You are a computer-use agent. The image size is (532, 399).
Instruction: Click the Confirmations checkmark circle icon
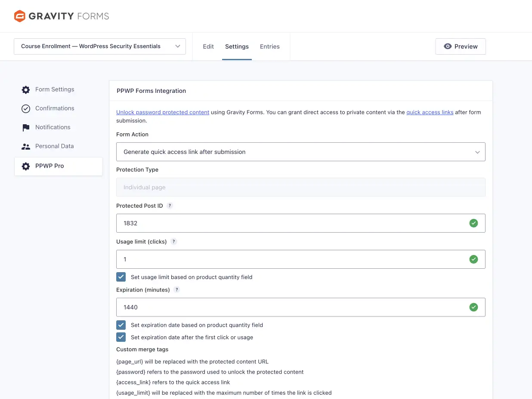coord(26,109)
